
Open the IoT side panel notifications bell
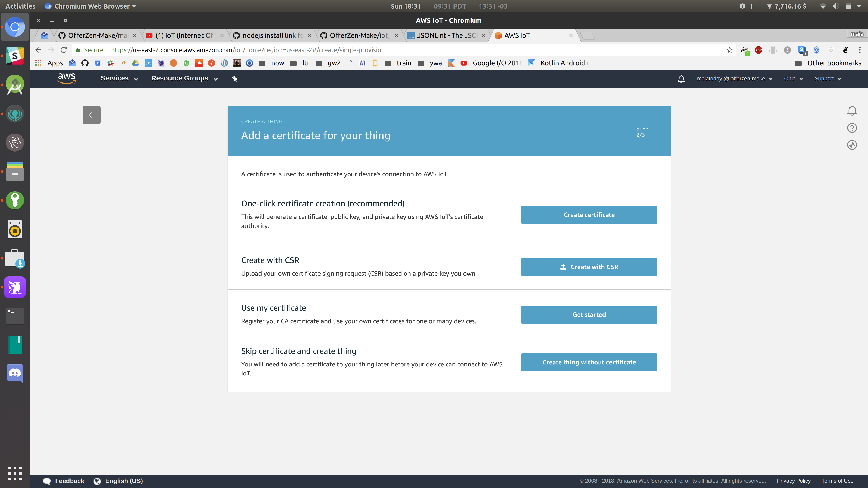852,111
